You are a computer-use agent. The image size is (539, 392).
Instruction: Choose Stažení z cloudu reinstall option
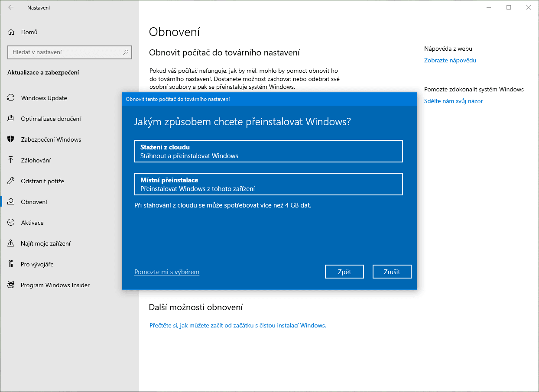pos(268,151)
